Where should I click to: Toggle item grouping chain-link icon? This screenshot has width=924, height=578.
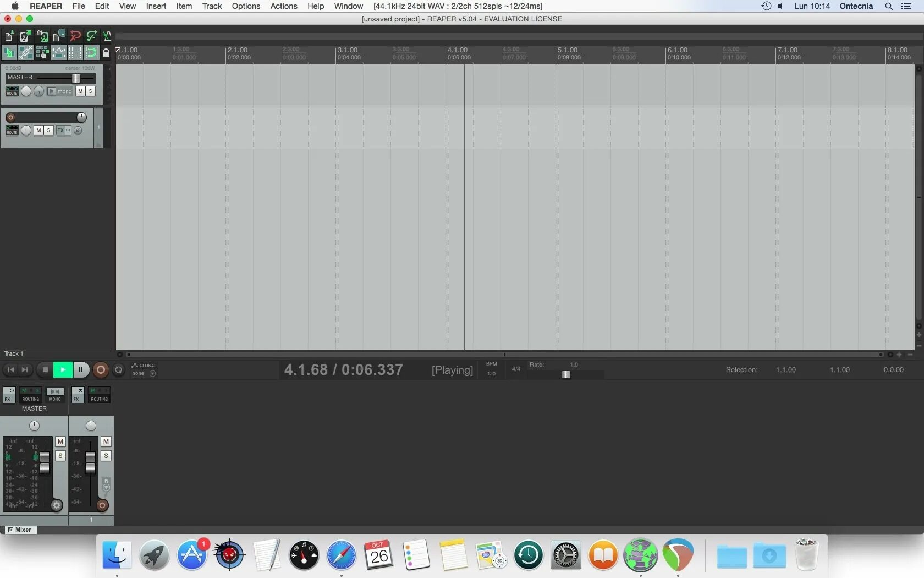click(x=25, y=53)
